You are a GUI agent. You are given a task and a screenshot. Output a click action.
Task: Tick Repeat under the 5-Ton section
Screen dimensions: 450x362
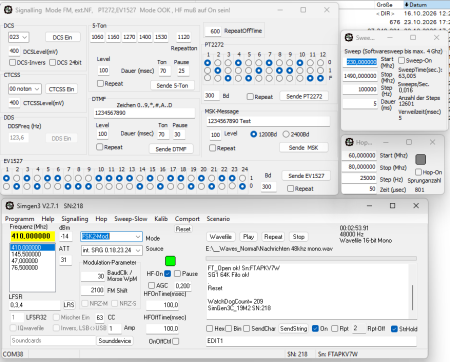point(100,83)
